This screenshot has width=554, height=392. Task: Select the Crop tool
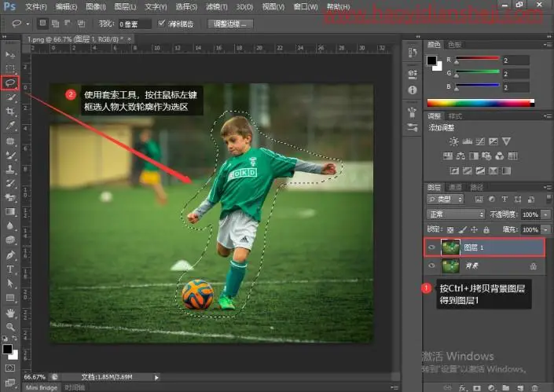coord(10,112)
